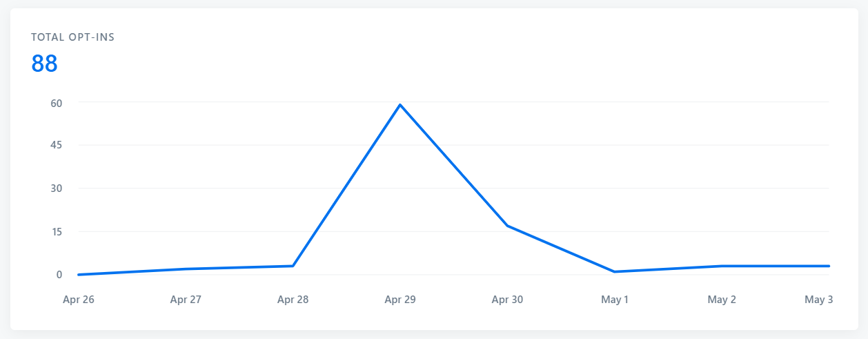Click the Apr 29 x-axis label

pos(400,300)
